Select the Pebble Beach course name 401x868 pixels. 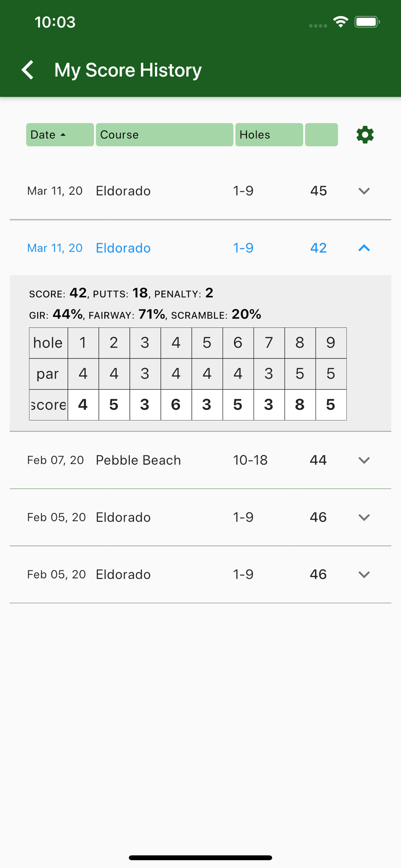coord(138,460)
